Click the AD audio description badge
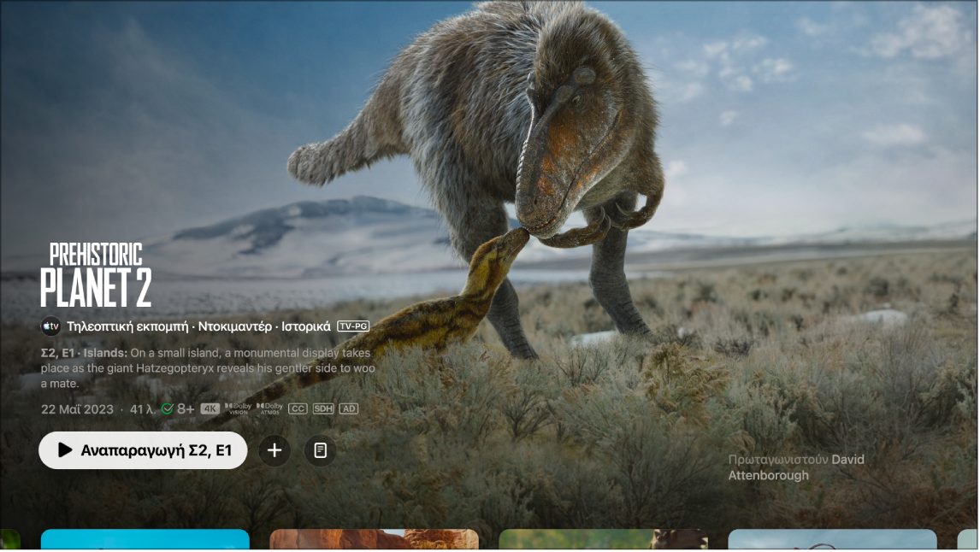The width and height of the screenshot is (980, 552). coord(348,409)
